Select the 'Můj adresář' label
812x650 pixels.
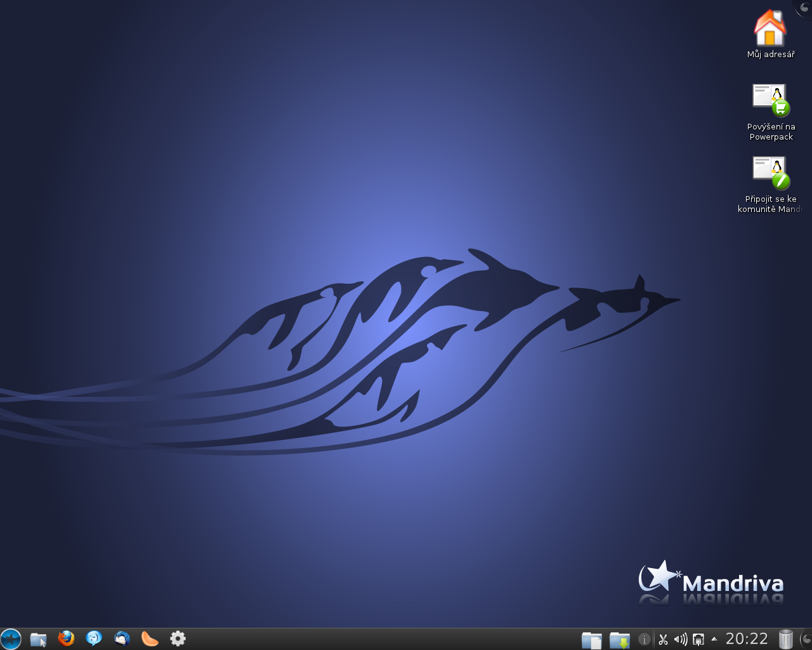pos(771,55)
